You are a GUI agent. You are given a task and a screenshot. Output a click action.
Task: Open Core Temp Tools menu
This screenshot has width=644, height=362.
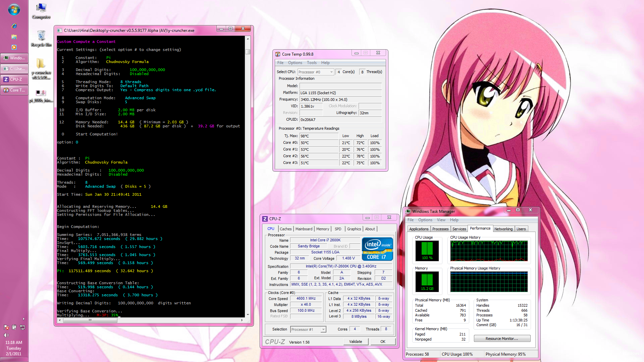311,63
